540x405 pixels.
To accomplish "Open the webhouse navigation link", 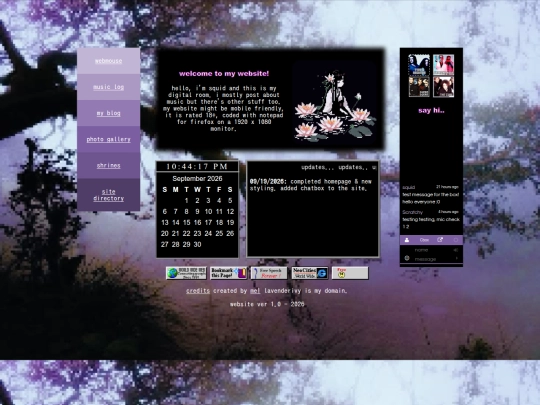I will point(108,61).
